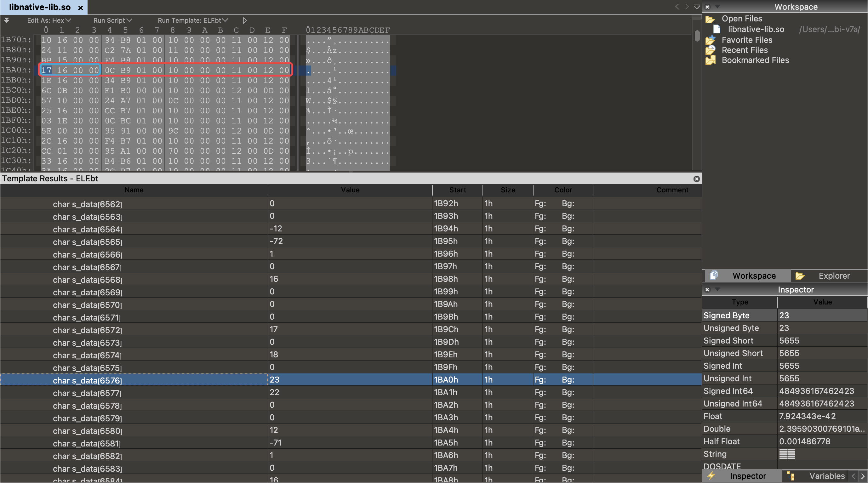This screenshot has width=868, height=483.
Task: Close the Template Results panel
Action: (x=696, y=179)
